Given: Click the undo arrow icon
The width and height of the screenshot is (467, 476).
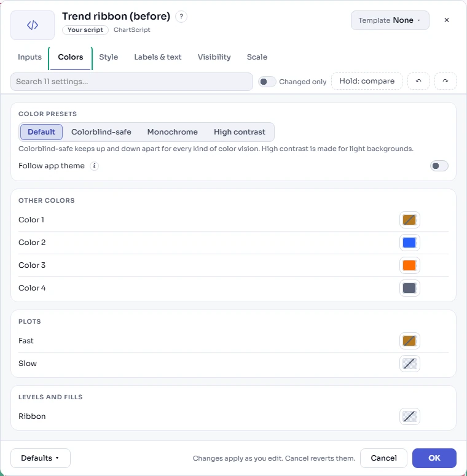Looking at the screenshot, I should coord(418,81).
